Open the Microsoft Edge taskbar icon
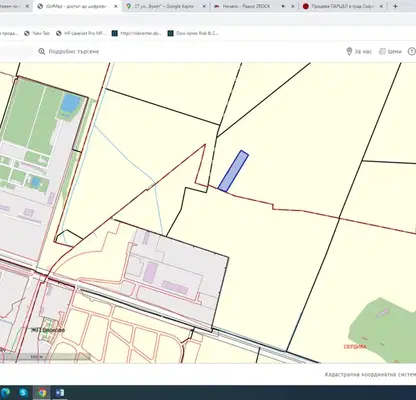 pos(5,393)
